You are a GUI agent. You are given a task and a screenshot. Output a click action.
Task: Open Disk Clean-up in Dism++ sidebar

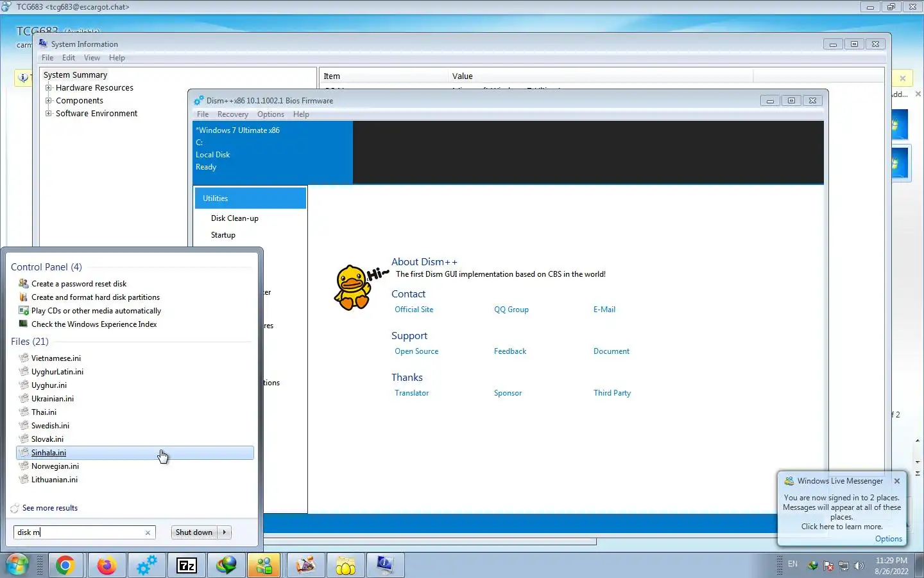click(x=235, y=218)
